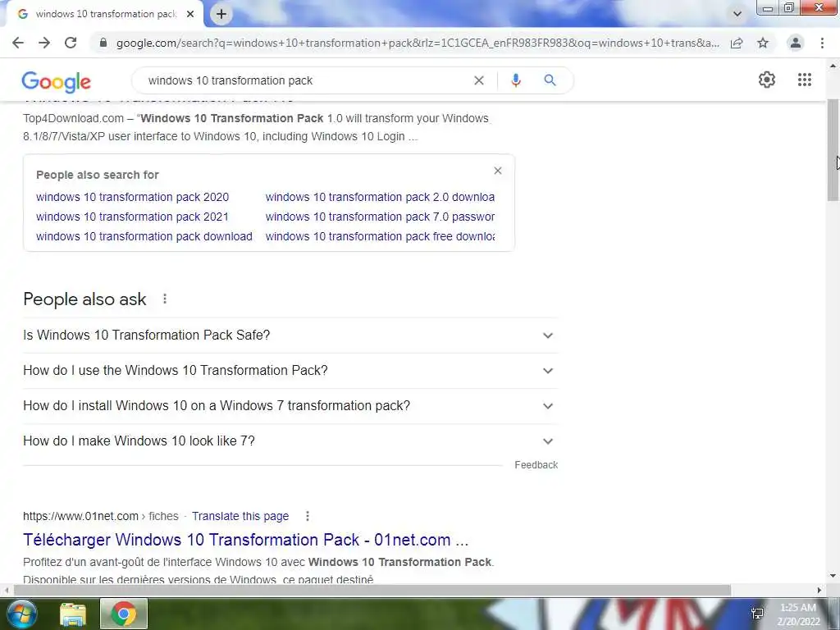Expand Is Windows 10 Transformation Pack Safe?
This screenshot has height=630, width=840.
coord(290,336)
